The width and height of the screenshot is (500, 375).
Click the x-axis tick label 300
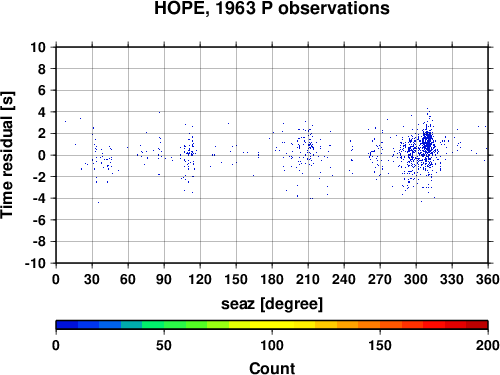click(416, 279)
